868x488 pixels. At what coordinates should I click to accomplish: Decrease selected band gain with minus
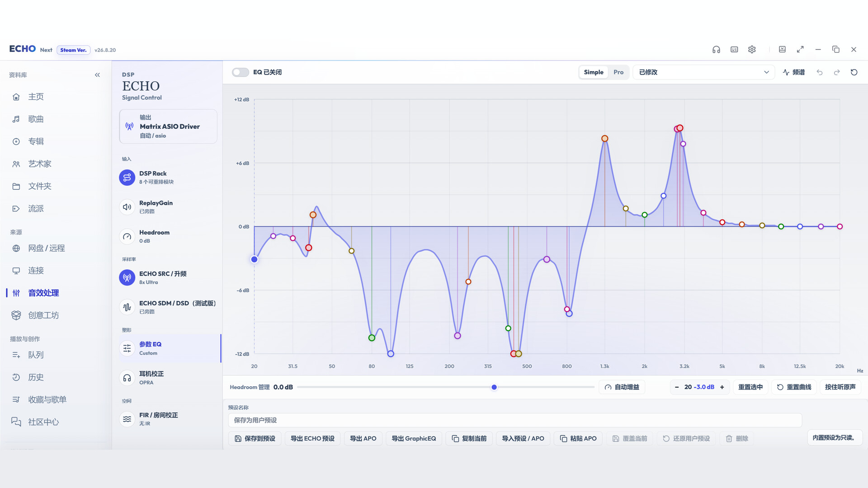coord(677,387)
